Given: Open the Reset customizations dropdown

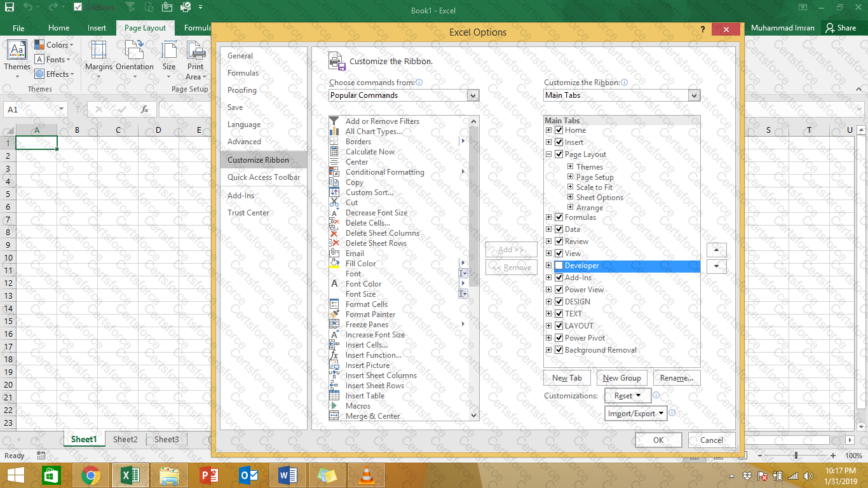Looking at the screenshot, I should pyautogui.click(x=627, y=396).
